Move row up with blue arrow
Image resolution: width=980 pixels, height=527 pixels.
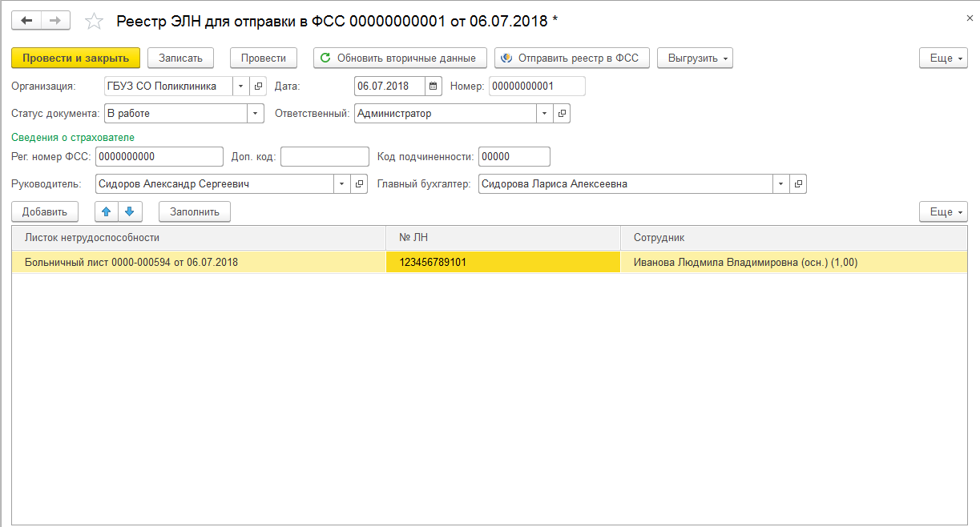click(x=107, y=211)
